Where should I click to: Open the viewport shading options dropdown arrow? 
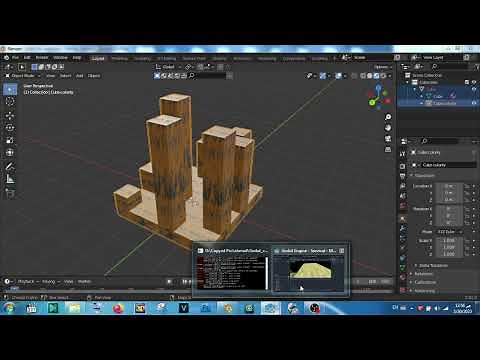coord(390,76)
